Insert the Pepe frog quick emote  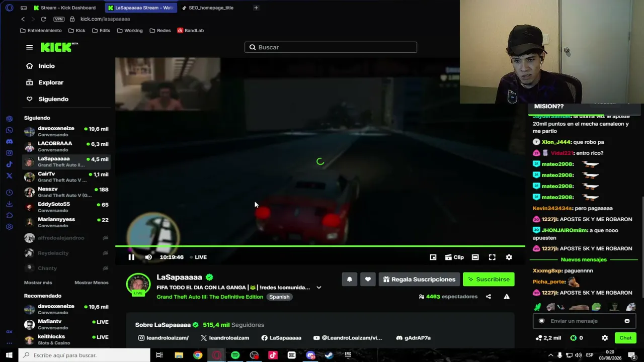coord(596,307)
